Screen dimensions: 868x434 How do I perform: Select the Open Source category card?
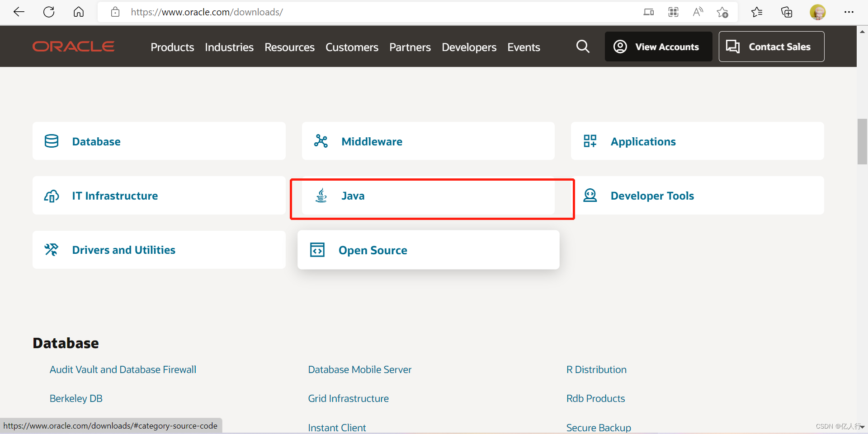pyautogui.click(x=428, y=250)
